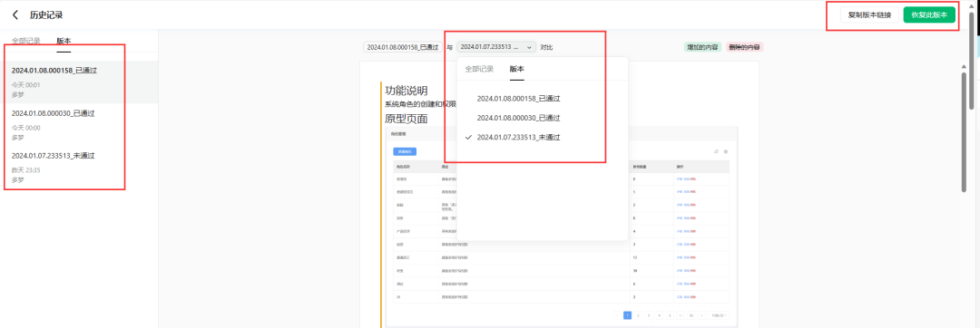Select the 版本 tab in left sidebar
This screenshot has height=328, width=980.
pyautogui.click(x=64, y=41)
